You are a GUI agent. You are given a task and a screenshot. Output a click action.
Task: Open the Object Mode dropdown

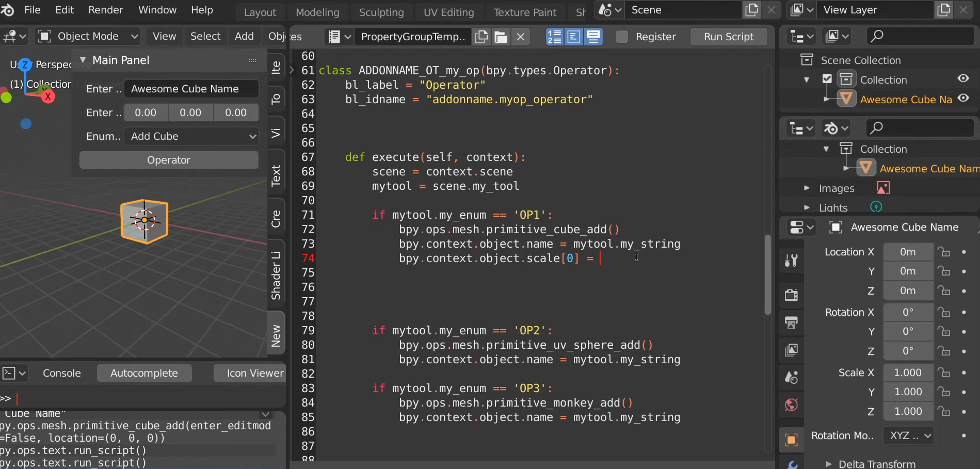88,36
